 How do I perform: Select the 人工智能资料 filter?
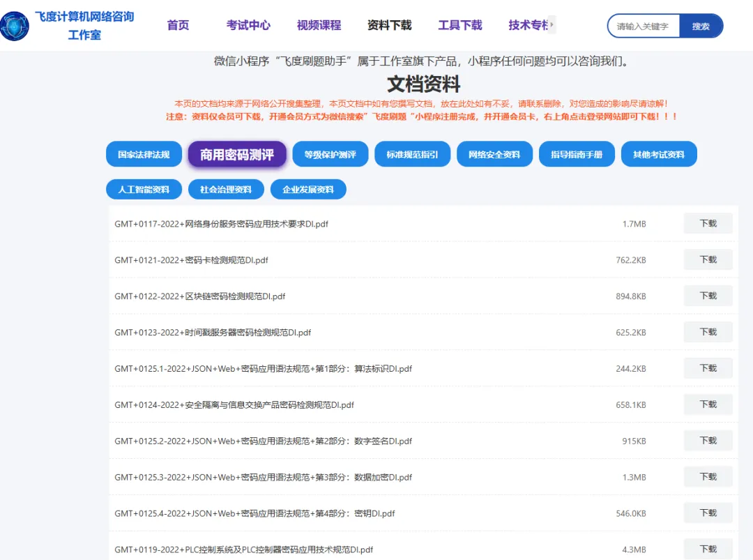coord(144,189)
